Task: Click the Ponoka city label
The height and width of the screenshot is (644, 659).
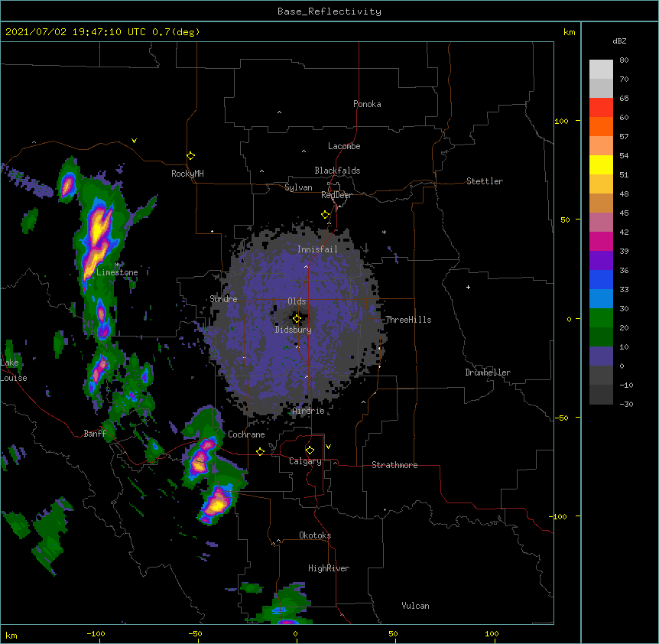Action: [x=367, y=104]
